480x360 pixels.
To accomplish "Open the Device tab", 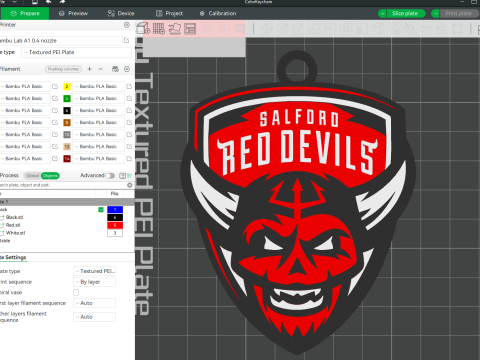I will pyautogui.click(x=121, y=13).
